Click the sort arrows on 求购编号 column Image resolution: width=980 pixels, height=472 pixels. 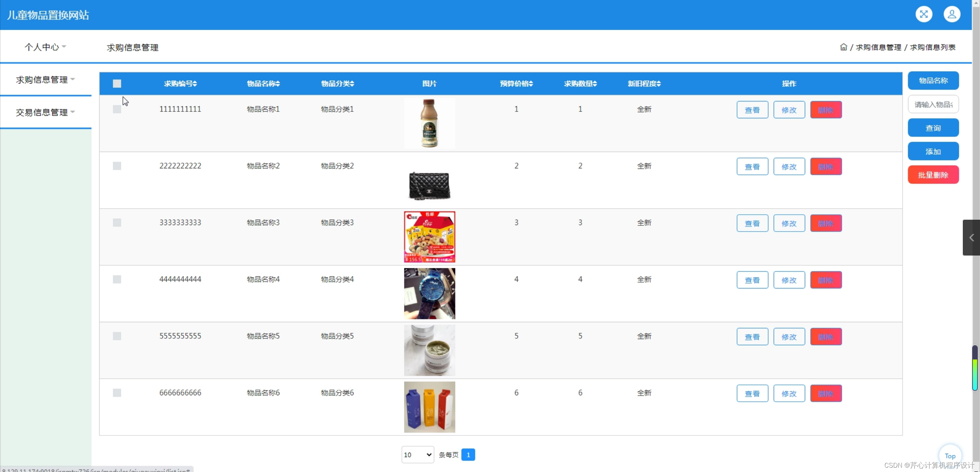(x=195, y=84)
